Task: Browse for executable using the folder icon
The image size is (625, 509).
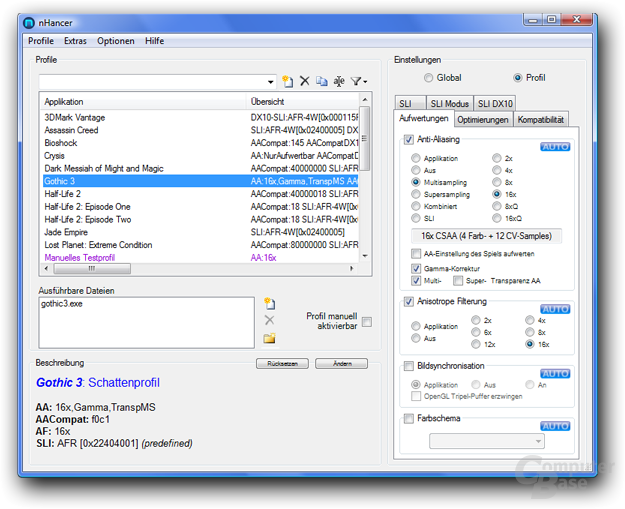Action: point(269,338)
